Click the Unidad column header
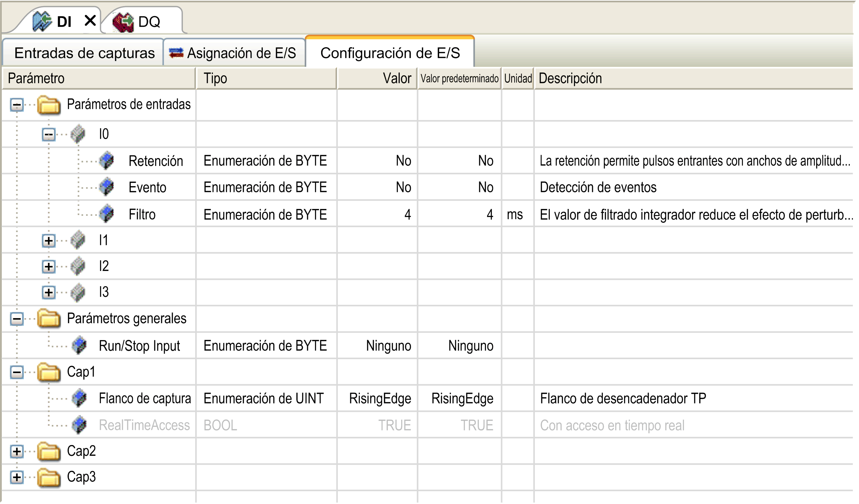This screenshot has height=504, width=859. pos(518,78)
